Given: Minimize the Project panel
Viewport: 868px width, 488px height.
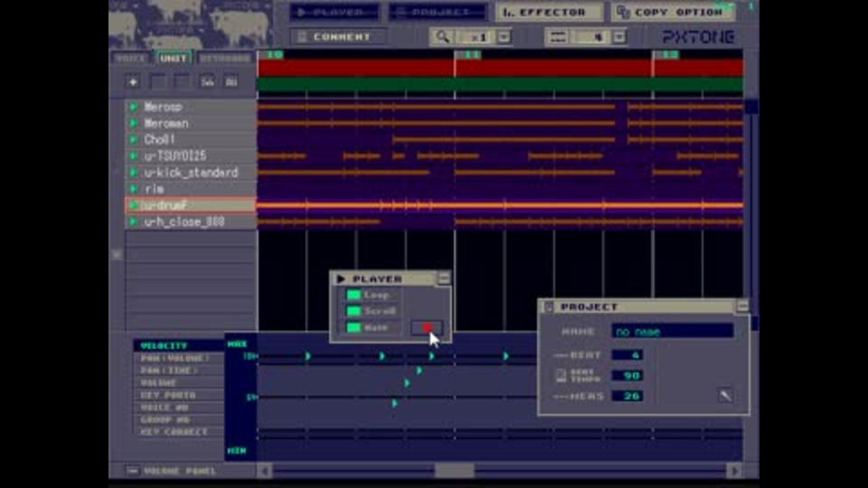Looking at the screenshot, I should point(742,306).
